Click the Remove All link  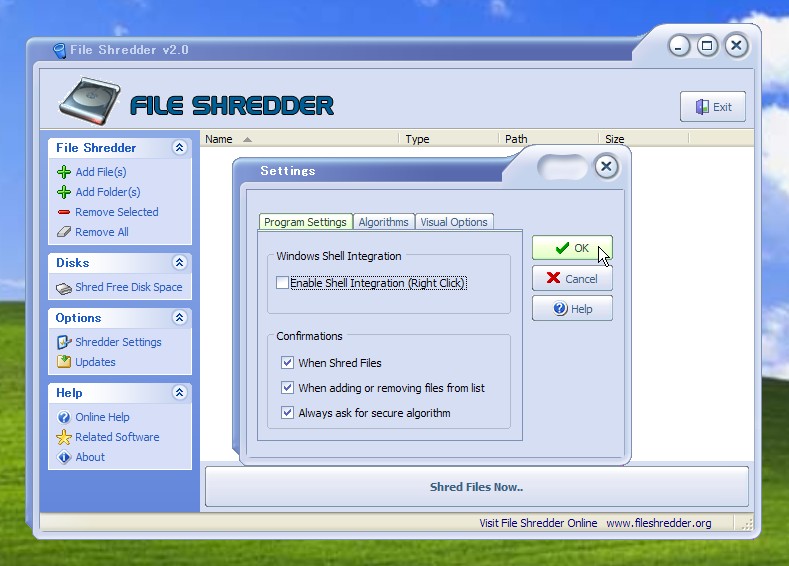coord(102,232)
